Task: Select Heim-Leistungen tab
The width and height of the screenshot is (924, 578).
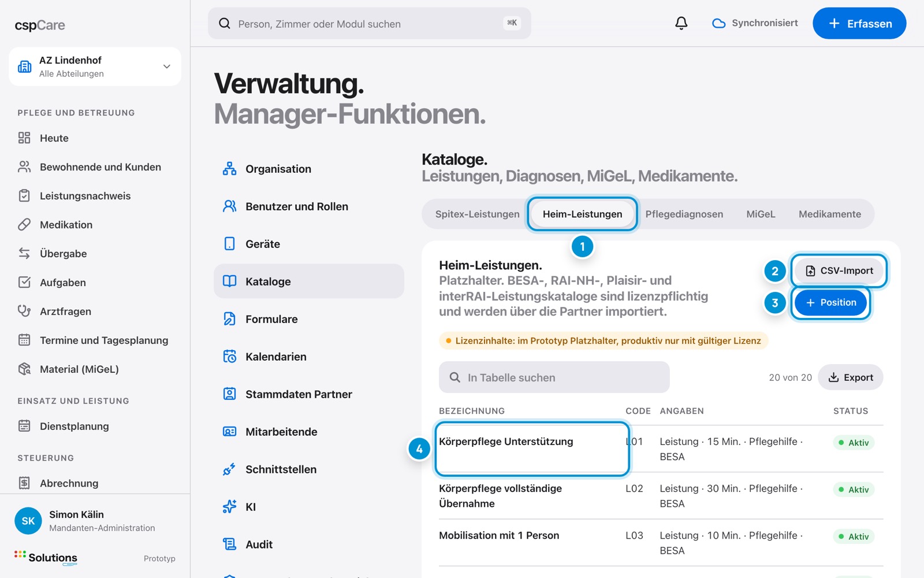Action: click(x=582, y=214)
